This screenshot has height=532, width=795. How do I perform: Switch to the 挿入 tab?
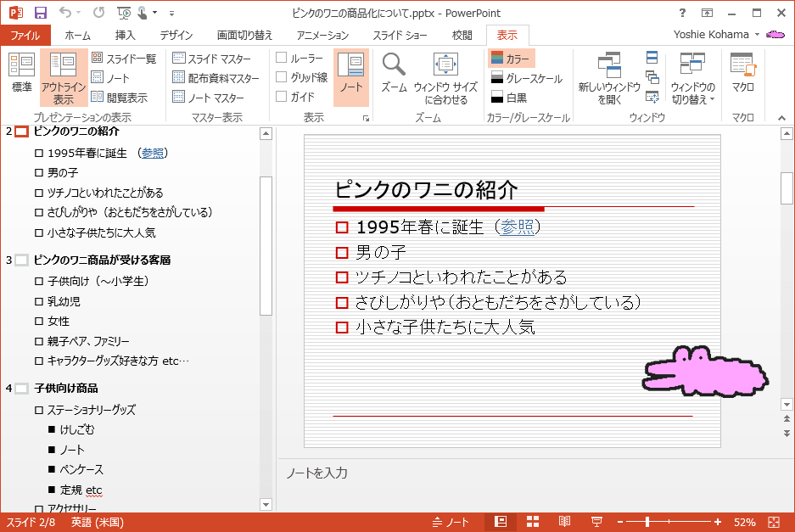coord(126,35)
